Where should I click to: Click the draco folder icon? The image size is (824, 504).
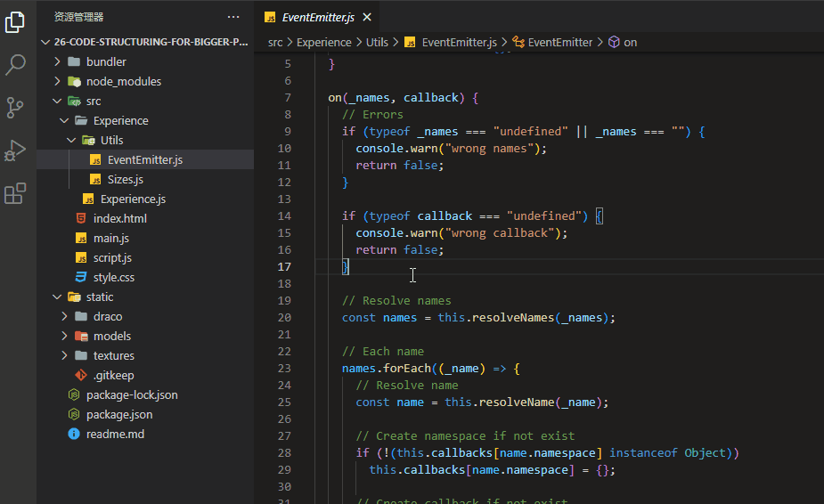(x=81, y=316)
